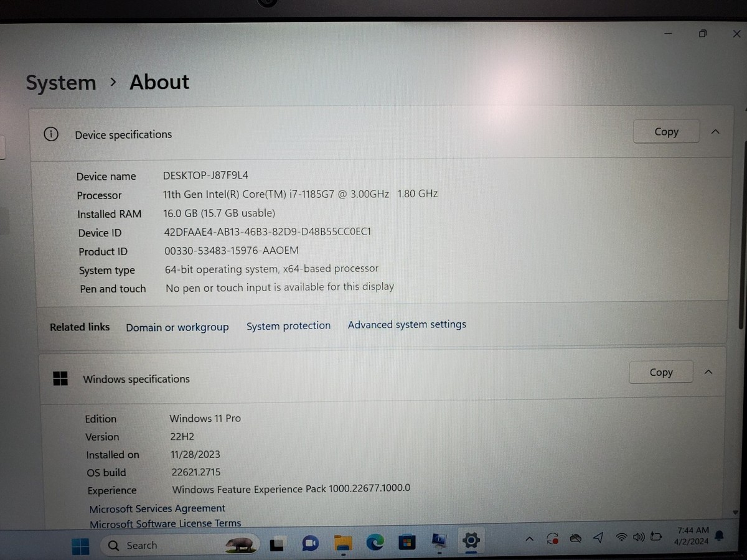Select the Windows 11 Pro edition value
The image size is (747, 560).
(205, 418)
